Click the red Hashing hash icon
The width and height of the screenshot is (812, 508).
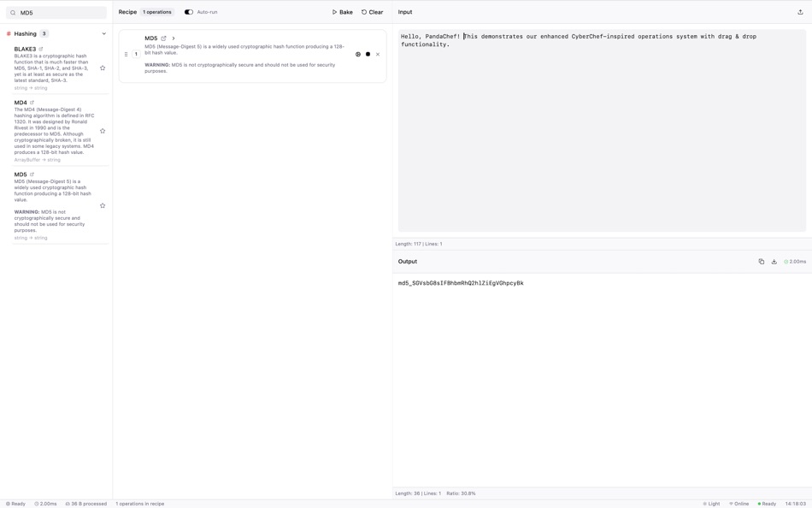(x=9, y=33)
